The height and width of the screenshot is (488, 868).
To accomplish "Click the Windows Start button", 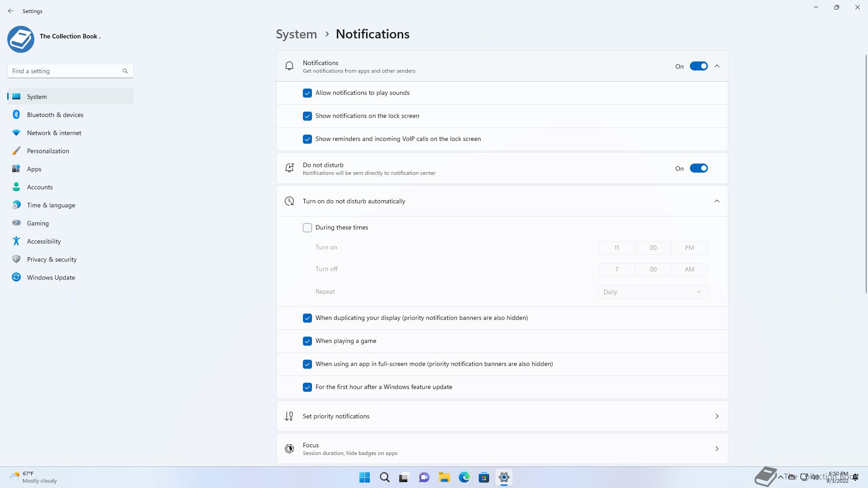I will 364,477.
